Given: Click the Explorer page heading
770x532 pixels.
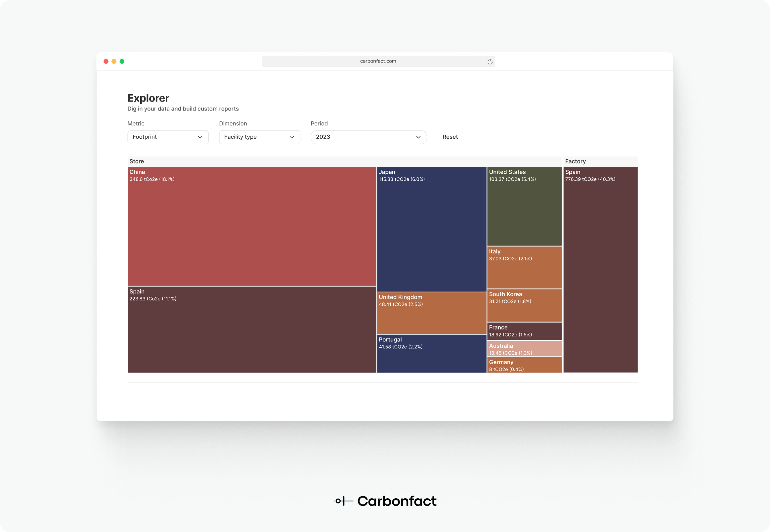Looking at the screenshot, I should click(x=148, y=98).
